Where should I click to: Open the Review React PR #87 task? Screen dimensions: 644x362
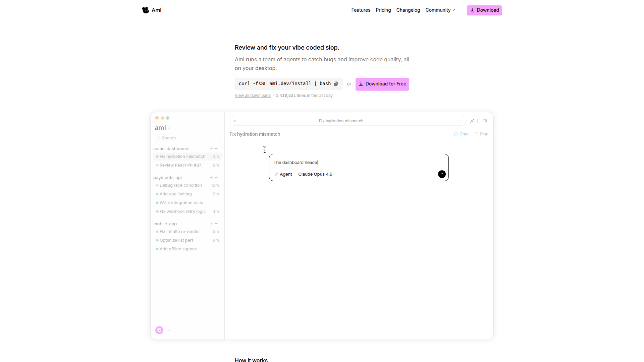coord(180,165)
